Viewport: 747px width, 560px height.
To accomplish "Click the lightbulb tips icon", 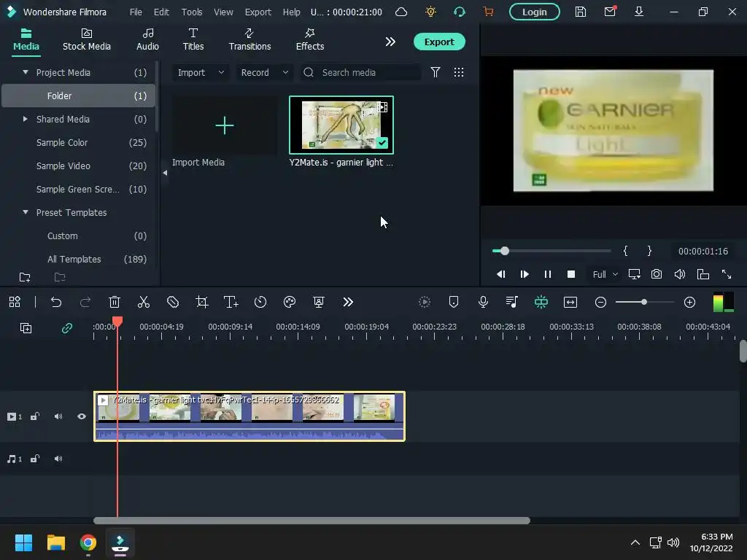I will click(430, 12).
